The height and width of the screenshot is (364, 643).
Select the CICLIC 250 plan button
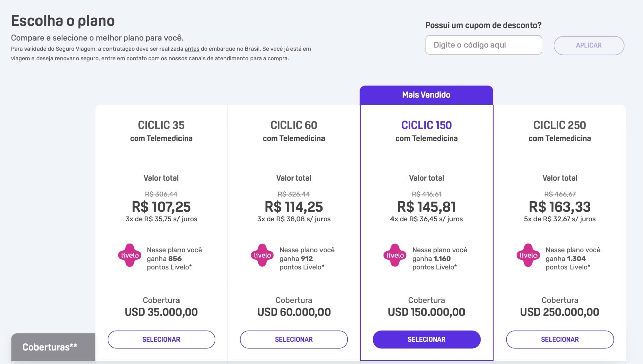tap(560, 339)
